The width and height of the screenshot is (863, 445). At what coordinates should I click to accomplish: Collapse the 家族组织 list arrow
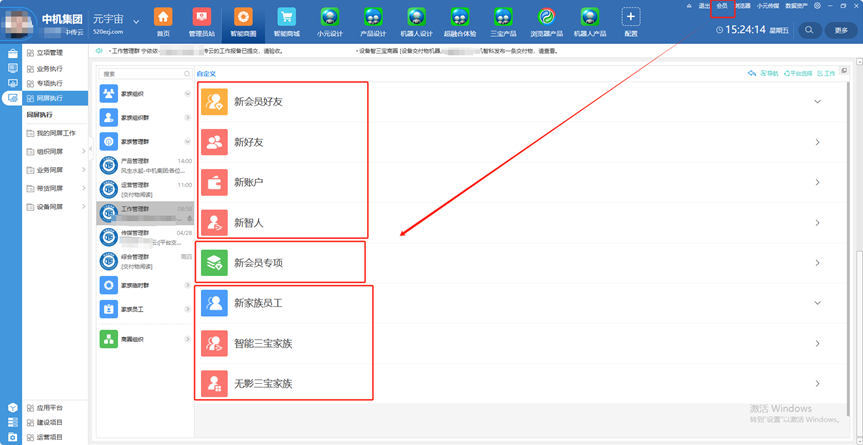click(187, 94)
